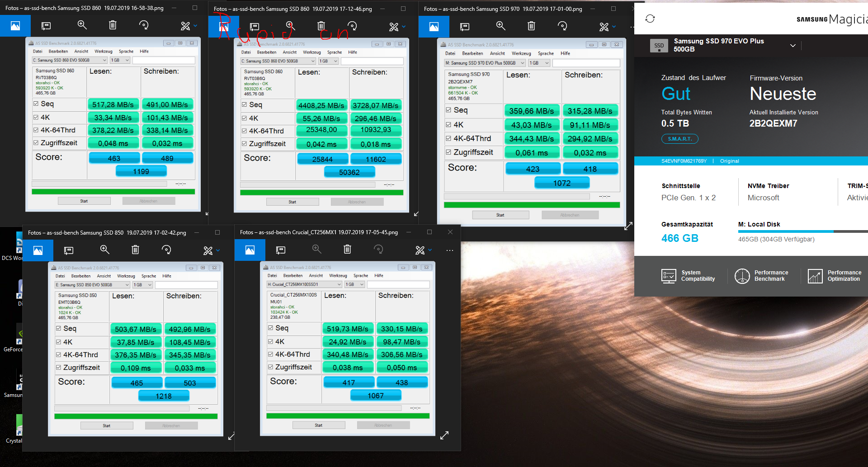The height and width of the screenshot is (467, 868).
Task: Open 'H: Crucial_CT256MX100SSD1' drive dropdown
Action: pyautogui.click(x=304, y=284)
